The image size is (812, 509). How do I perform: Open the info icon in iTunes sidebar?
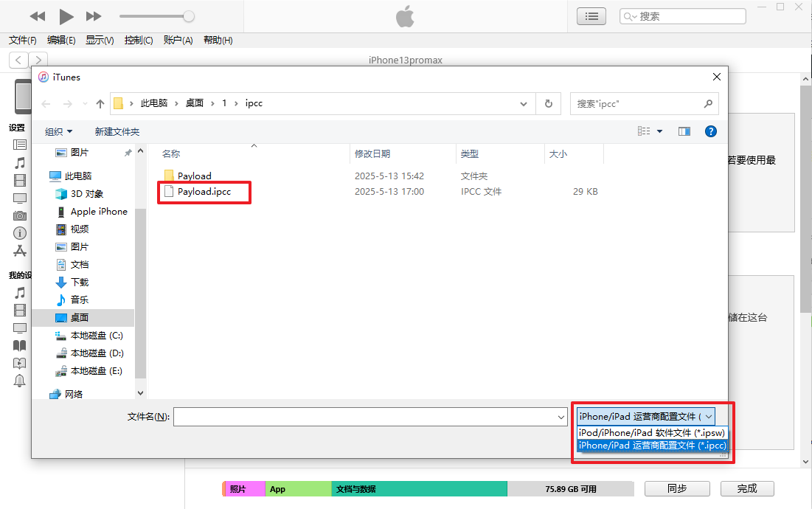point(20,233)
